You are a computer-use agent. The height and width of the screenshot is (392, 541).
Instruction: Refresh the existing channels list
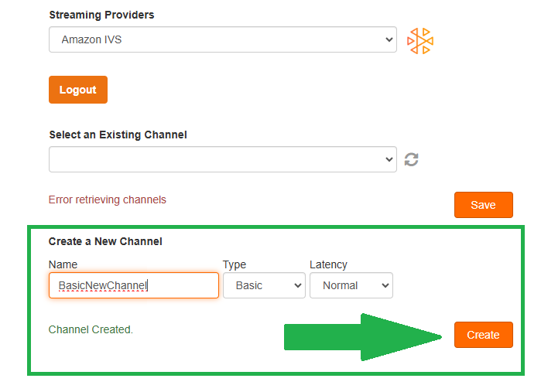(411, 159)
